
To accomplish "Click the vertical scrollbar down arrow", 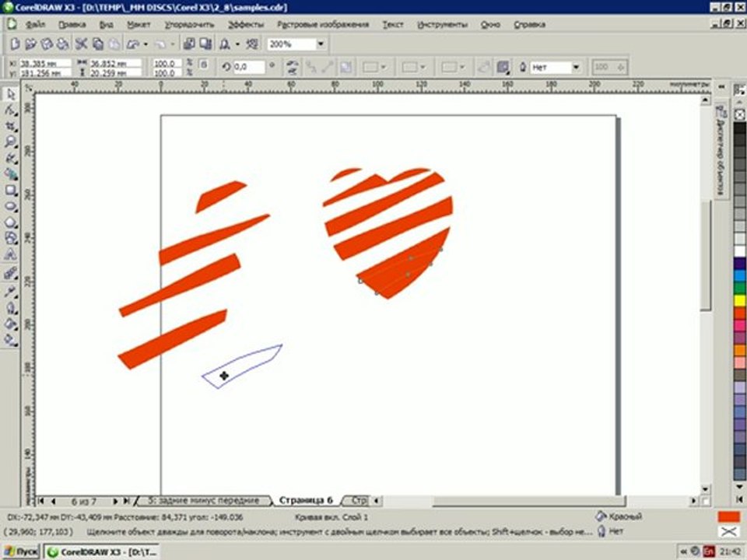I will (706, 489).
